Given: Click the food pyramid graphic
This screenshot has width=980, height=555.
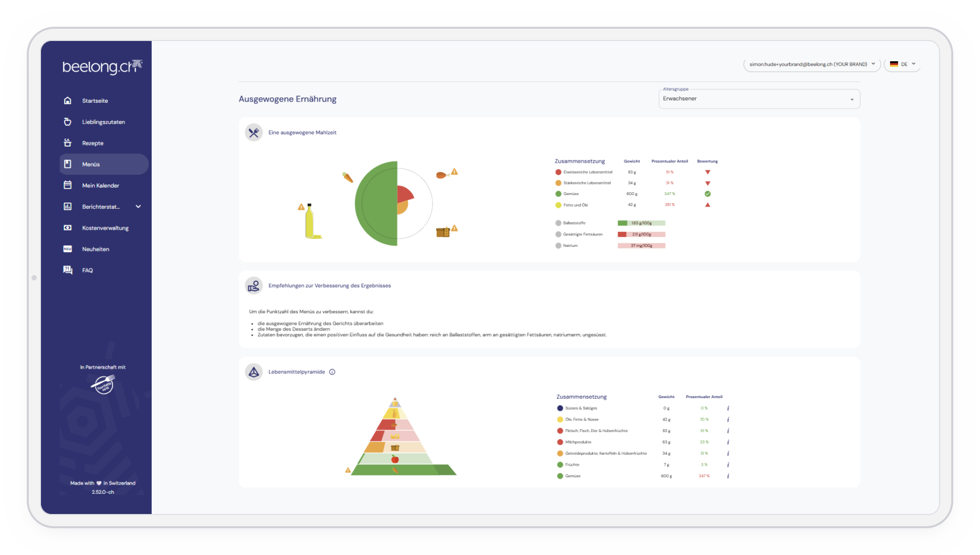Looking at the screenshot, I should coord(404,437).
